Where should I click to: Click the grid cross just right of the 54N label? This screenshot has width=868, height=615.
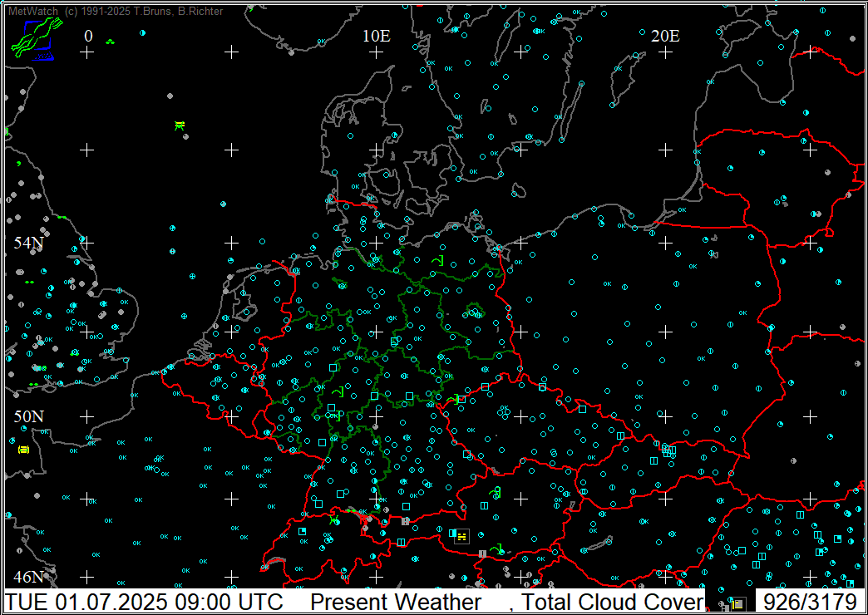(87, 243)
